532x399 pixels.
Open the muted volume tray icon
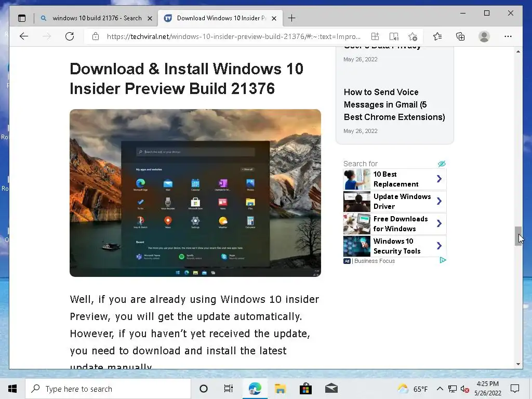(x=464, y=389)
